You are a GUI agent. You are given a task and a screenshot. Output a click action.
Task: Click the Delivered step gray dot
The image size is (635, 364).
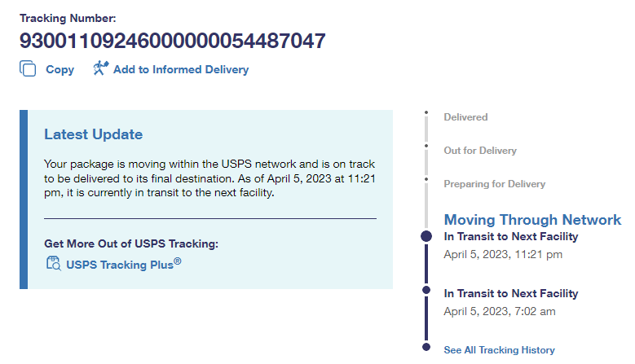point(426,112)
